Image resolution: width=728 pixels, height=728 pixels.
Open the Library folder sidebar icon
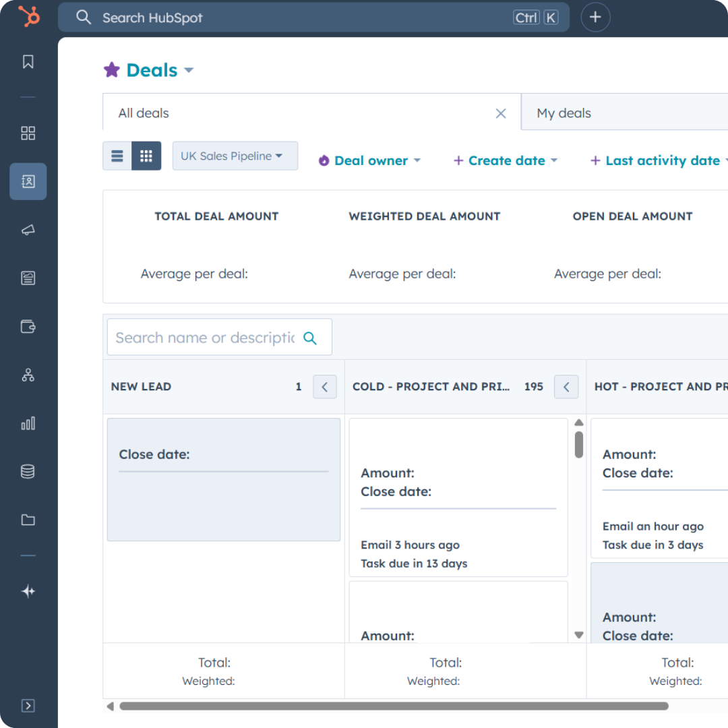28,520
